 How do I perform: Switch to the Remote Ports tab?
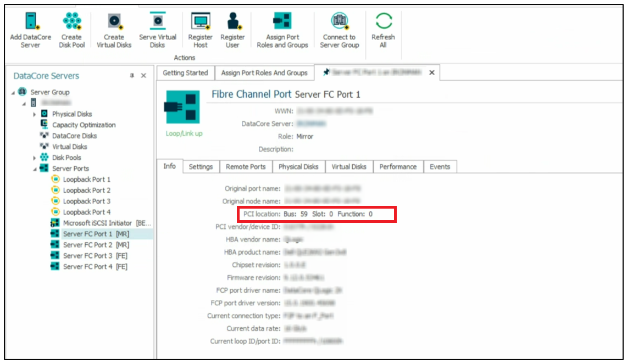tap(246, 167)
